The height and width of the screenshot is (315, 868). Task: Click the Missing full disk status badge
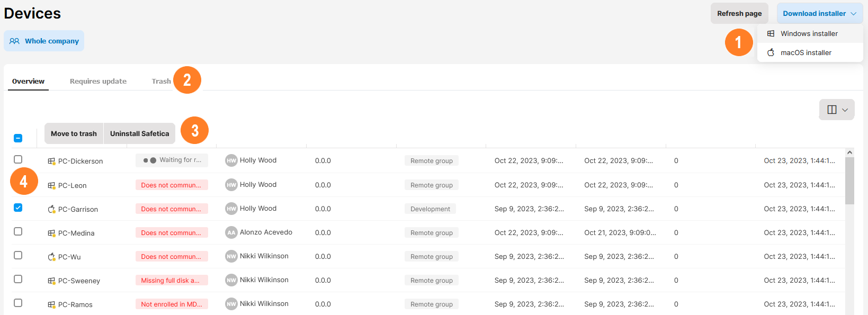(x=171, y=280)
